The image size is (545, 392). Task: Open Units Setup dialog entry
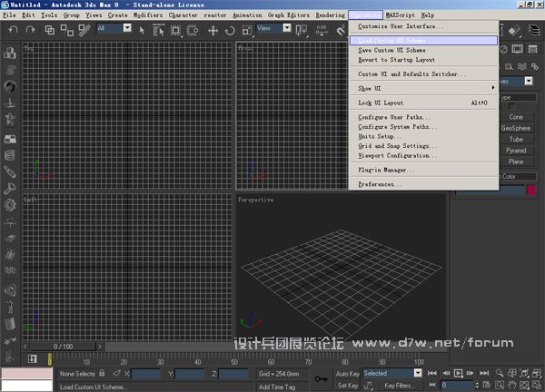point(423,136)
